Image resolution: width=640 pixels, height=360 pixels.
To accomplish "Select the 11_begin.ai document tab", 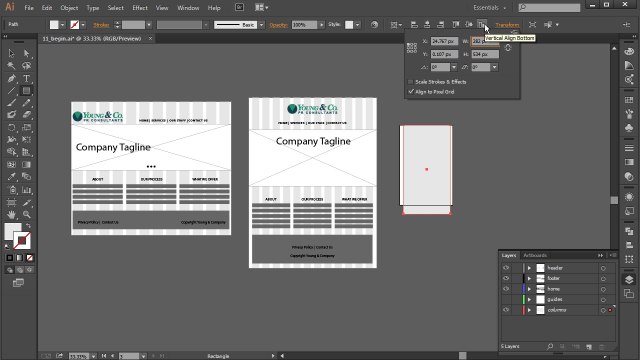I will [x=92, y=38].
